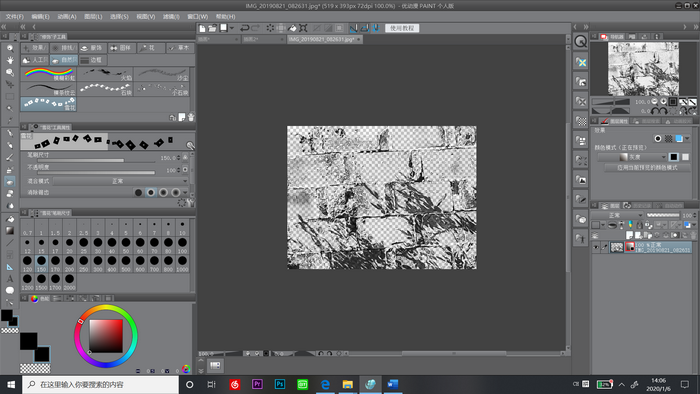
Task: Select the first solid anti-aliasing circle option
Action: 138,192
